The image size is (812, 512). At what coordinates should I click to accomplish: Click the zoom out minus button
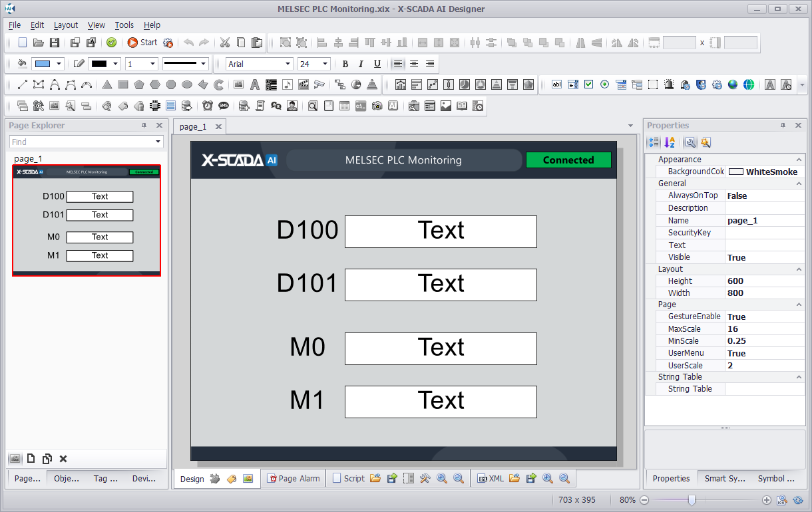pyautogui.click(x=644, y=500)
